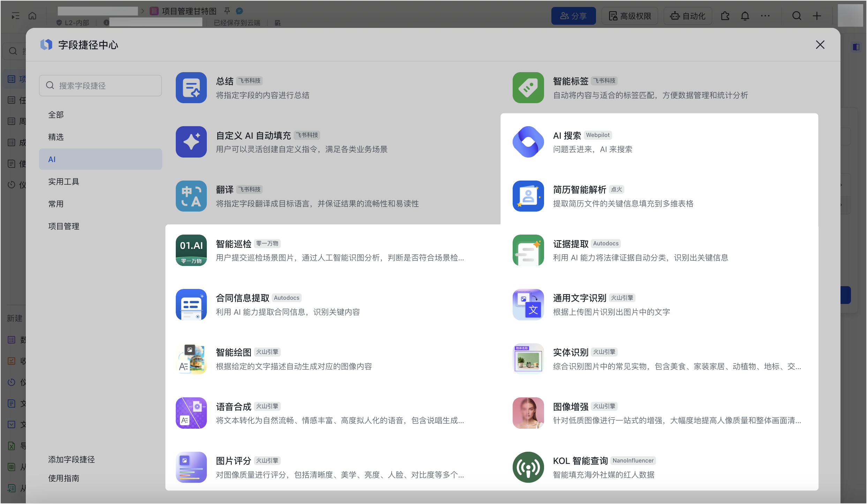
Task: Open the 自动化 automation button
Action: click(688, 16)
